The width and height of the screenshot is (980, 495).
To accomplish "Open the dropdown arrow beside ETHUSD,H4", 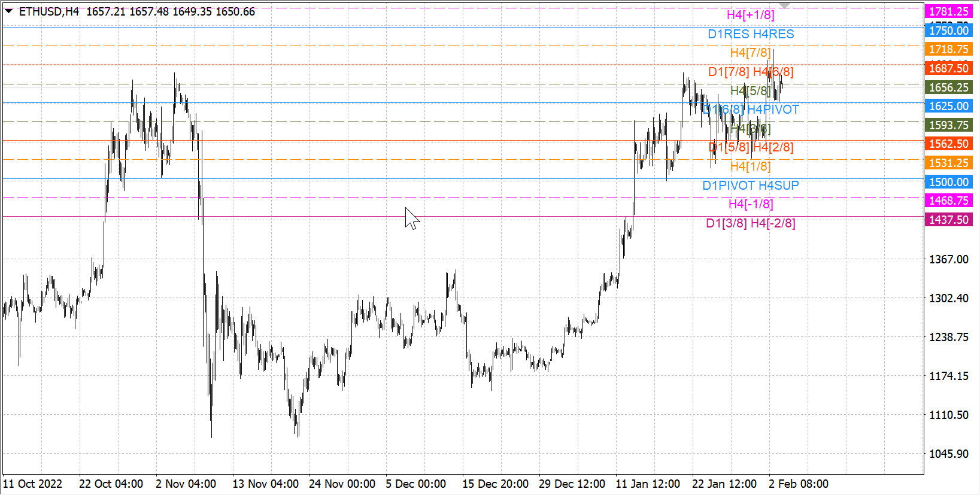I will (x=8, y=11).
